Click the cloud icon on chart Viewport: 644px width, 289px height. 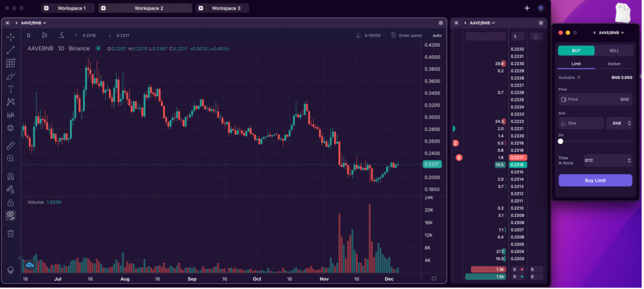30,265
